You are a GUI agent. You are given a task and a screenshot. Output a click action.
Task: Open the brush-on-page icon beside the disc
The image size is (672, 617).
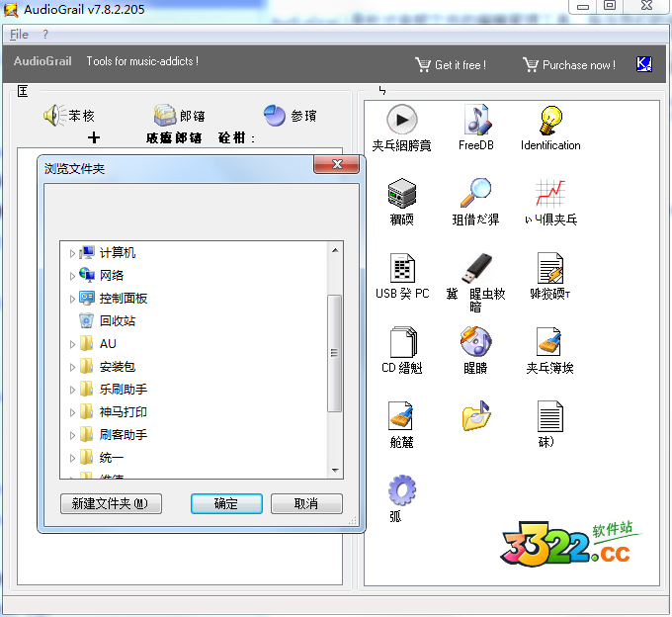pyautogui.click(x=549, y=342)
